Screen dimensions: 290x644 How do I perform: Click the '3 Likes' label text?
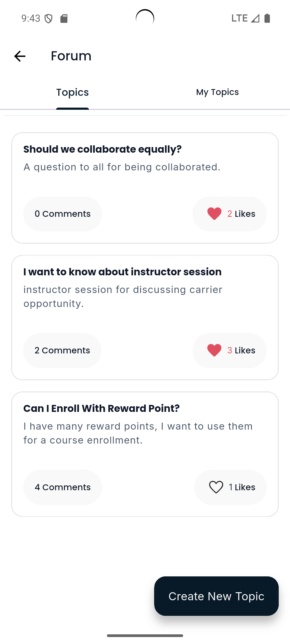[x=241, y=350]
